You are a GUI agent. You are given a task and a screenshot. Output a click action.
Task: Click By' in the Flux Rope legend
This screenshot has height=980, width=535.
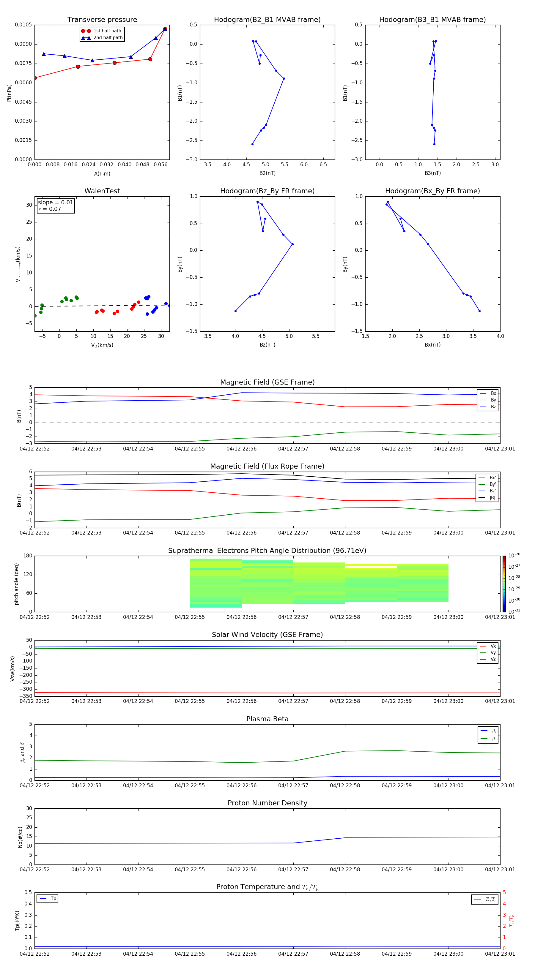tap(493, 485)
